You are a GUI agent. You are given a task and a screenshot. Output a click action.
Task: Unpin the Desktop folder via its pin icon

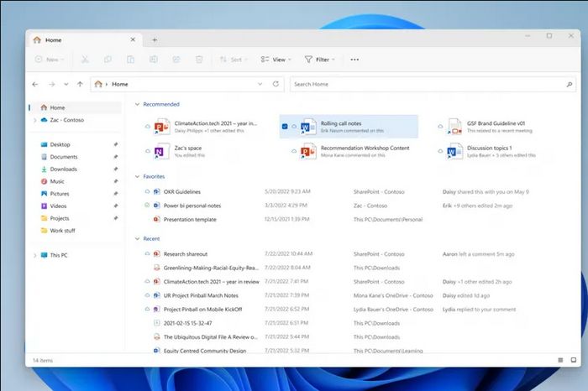point(116,144)
